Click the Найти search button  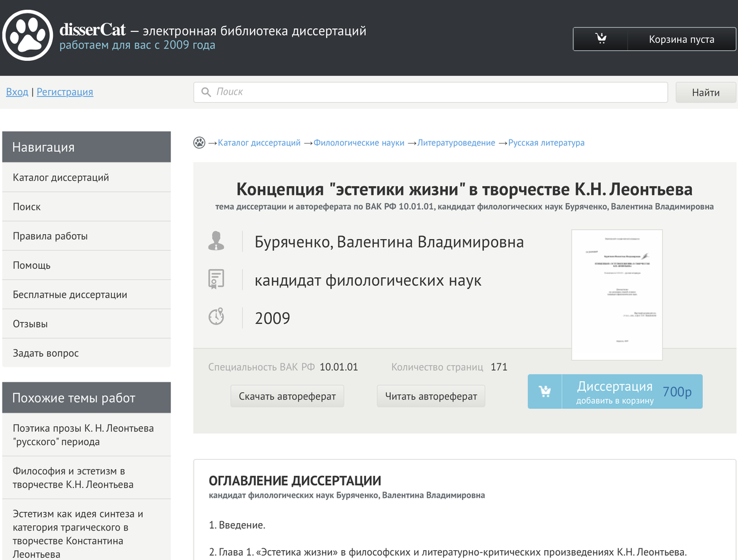[x=705, y=93]
